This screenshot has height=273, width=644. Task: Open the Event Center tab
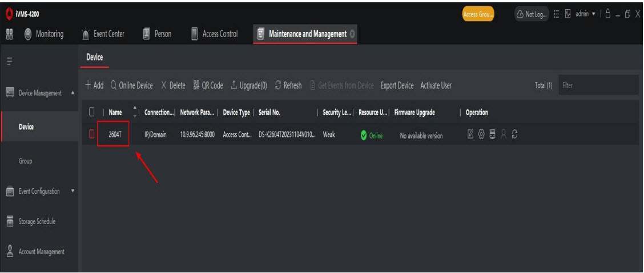[105, 34]
